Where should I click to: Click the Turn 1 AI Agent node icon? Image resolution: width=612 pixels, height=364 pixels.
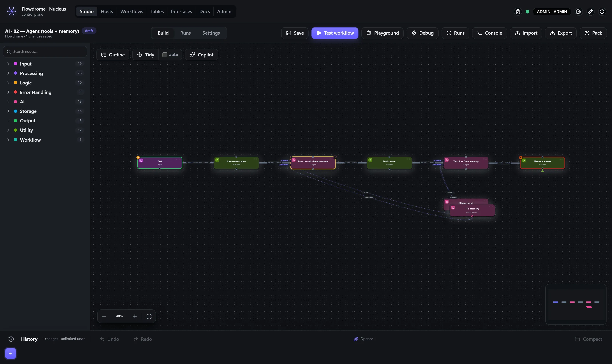tap(294, 160)
